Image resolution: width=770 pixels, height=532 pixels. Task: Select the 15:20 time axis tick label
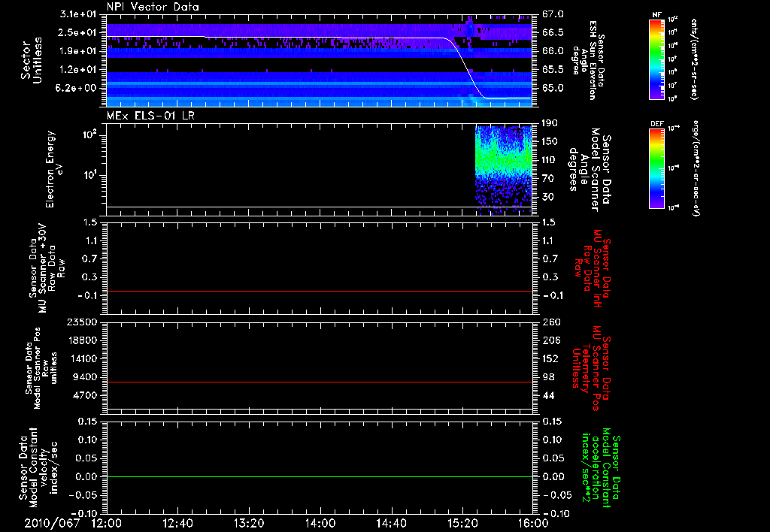point(461,523)
